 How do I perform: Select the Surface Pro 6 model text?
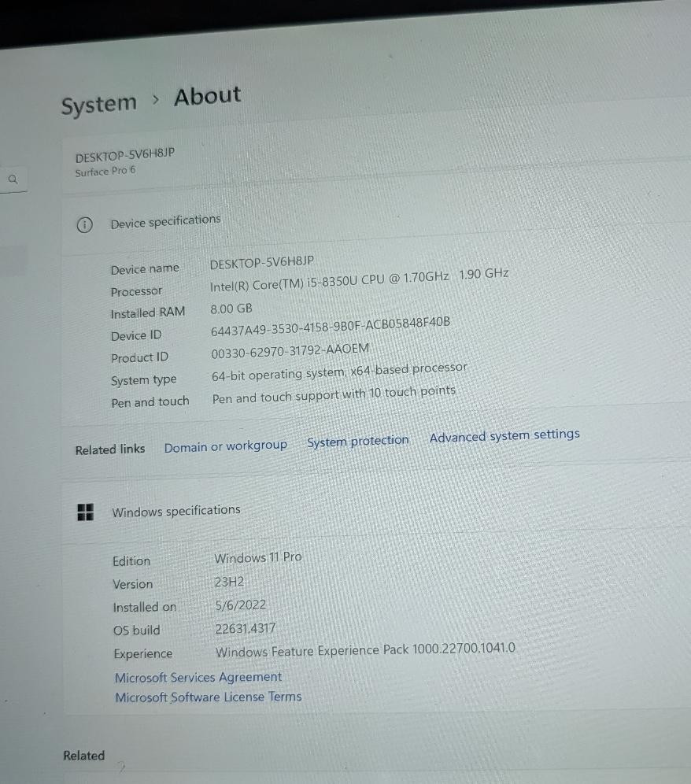105,171
